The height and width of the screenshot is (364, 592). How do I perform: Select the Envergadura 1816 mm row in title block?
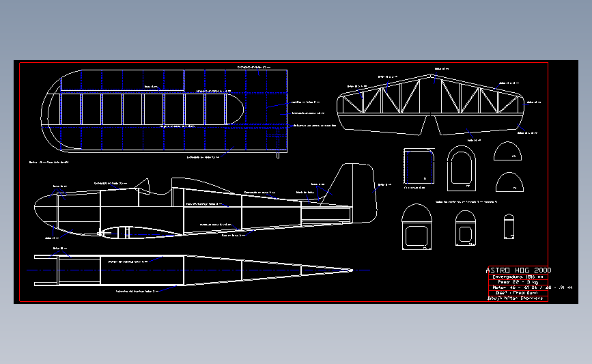518,277
